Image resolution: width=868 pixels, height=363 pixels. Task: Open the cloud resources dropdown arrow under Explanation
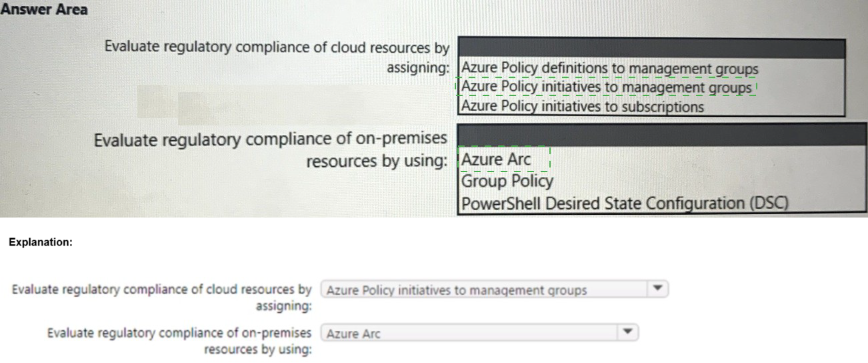point(657,290)
